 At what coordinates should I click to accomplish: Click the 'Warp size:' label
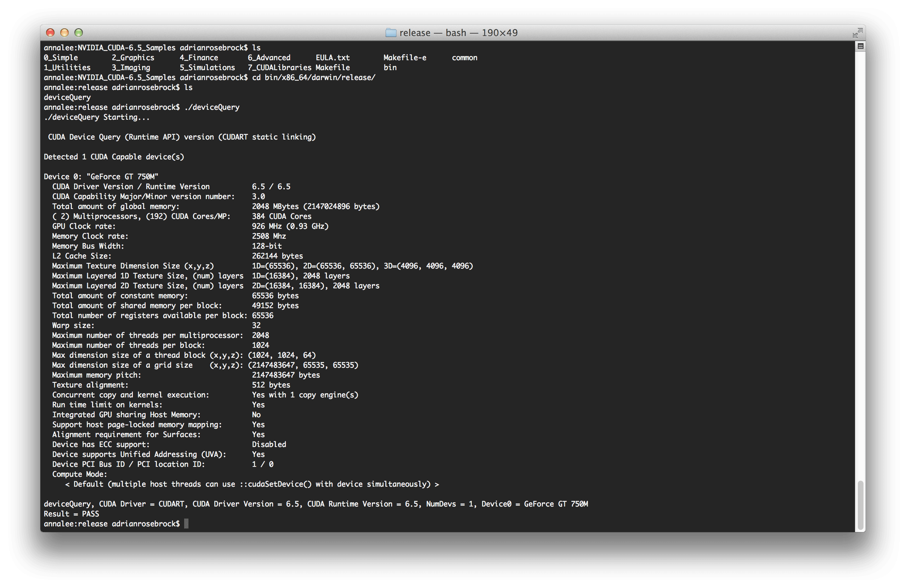[73, 325]
